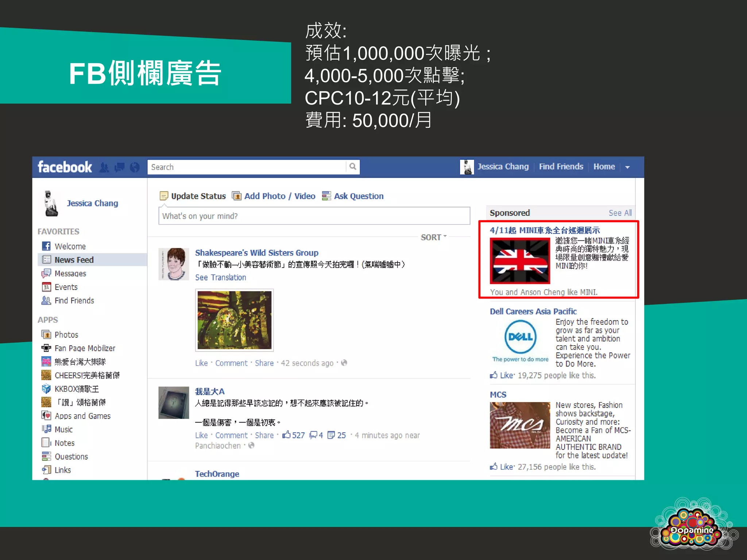Open 我是大A page link
747x560 pixels.
point(210,392)
